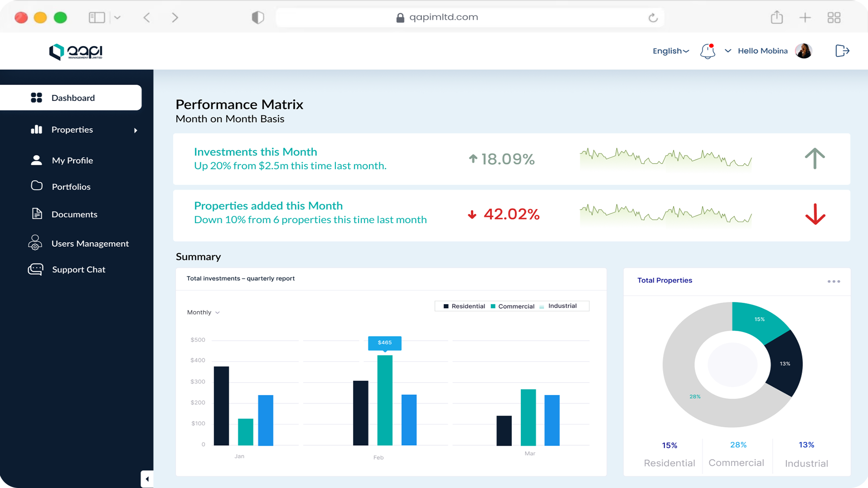Click the Portfolios folder icon
Image resolution: width=868 pixels, height=488 pixels.
[x=37, y=186]
